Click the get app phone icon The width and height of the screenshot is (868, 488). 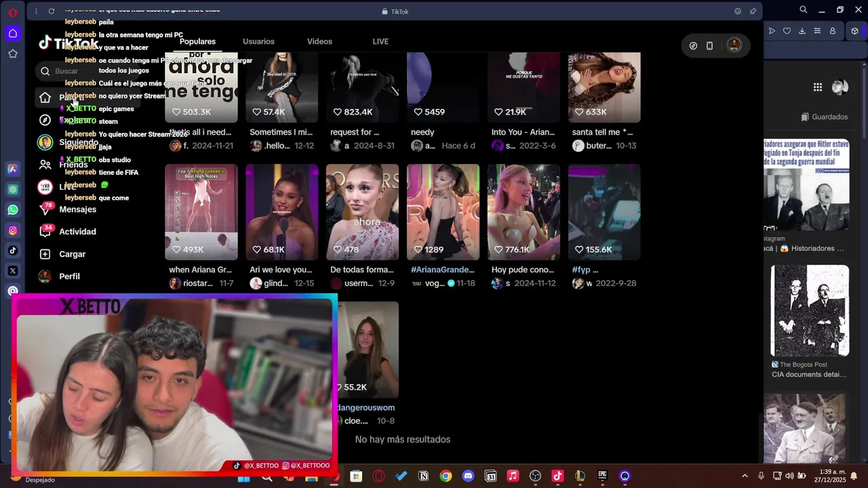click(709, 46)
